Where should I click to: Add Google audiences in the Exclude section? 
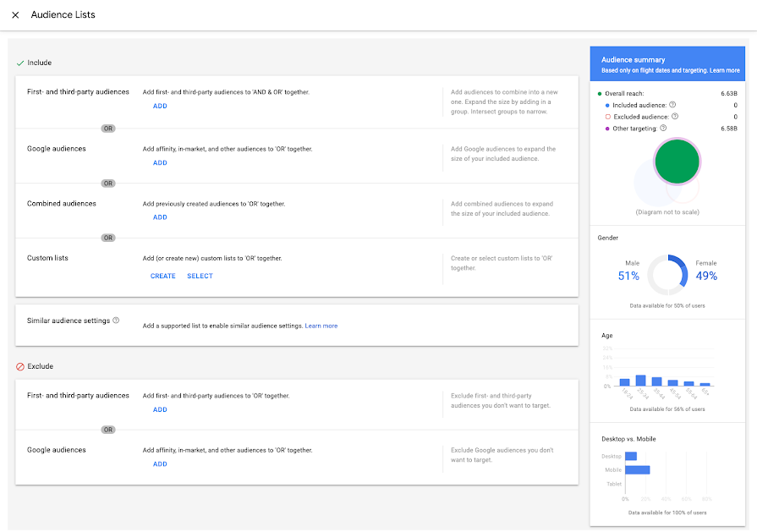pyautogui.click(x=160, y=463)
